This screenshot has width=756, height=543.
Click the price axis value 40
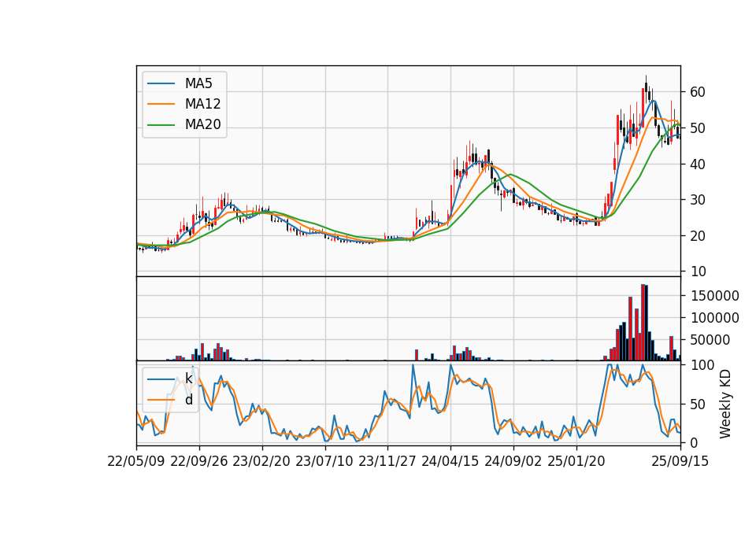697,164
